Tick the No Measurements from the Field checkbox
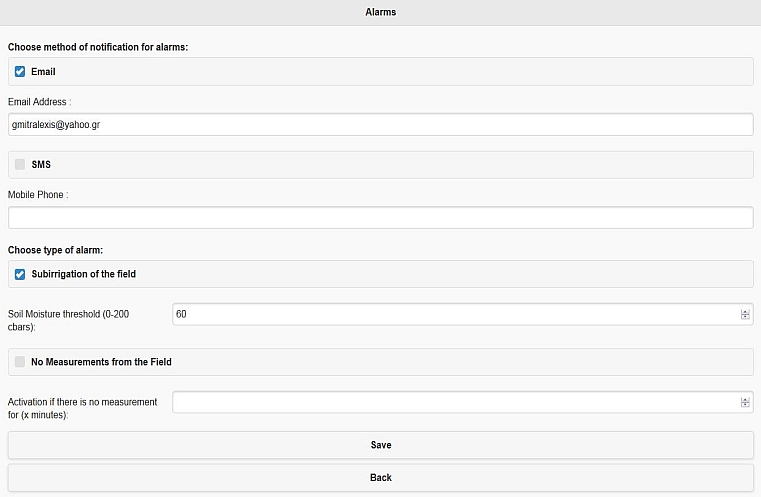The height and width of the screenshot is (497, 761). coord(20,362)
